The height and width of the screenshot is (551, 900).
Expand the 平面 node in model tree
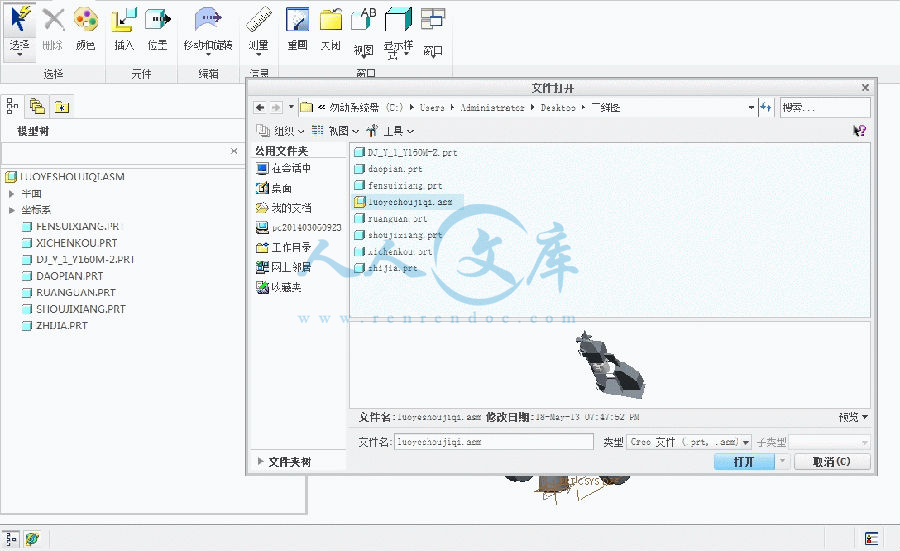(x=11, y=194)
